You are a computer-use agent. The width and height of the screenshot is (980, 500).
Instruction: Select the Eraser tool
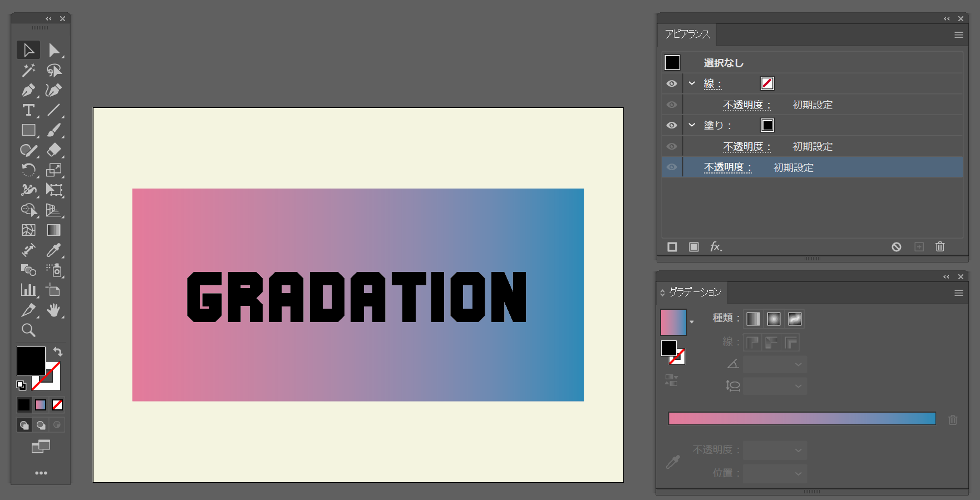click(53, 150)
